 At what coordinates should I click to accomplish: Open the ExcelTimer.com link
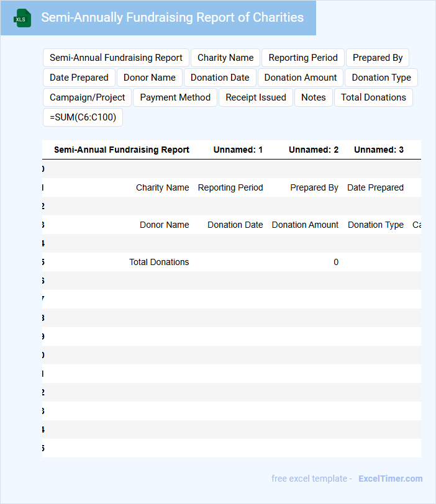[x=390, y=479]
